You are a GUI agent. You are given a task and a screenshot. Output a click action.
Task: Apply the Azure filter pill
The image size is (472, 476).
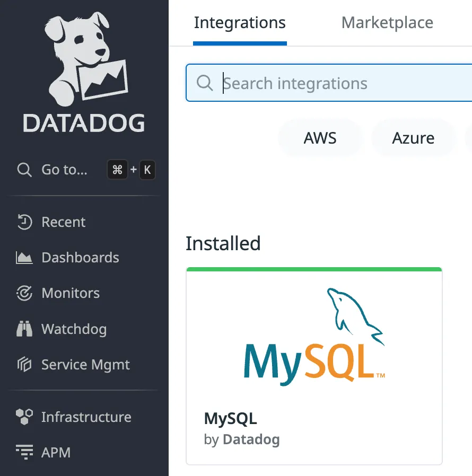(x=413, y=138)
